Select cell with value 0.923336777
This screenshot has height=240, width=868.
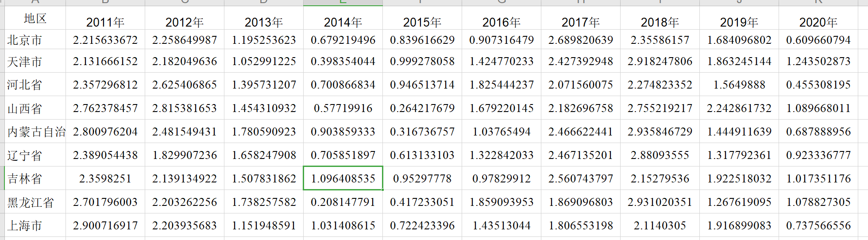818,155
